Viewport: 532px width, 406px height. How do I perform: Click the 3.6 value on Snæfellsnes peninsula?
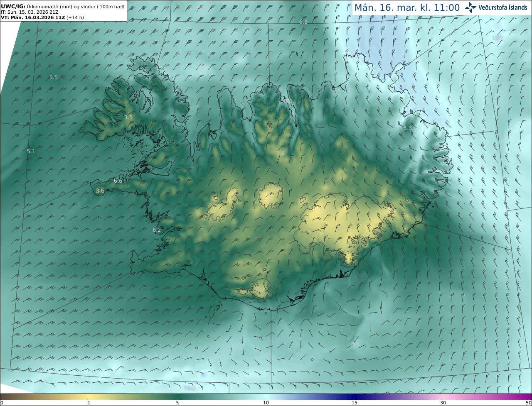(100, 191)
